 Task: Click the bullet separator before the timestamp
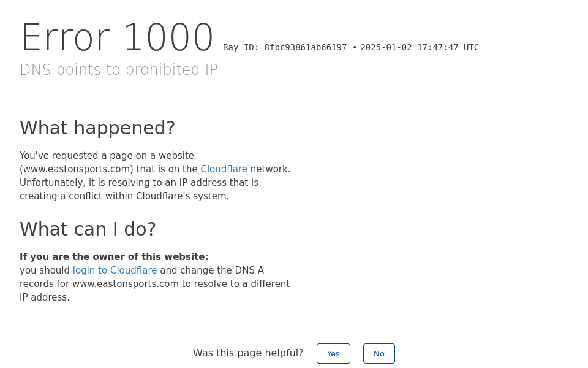355,48
